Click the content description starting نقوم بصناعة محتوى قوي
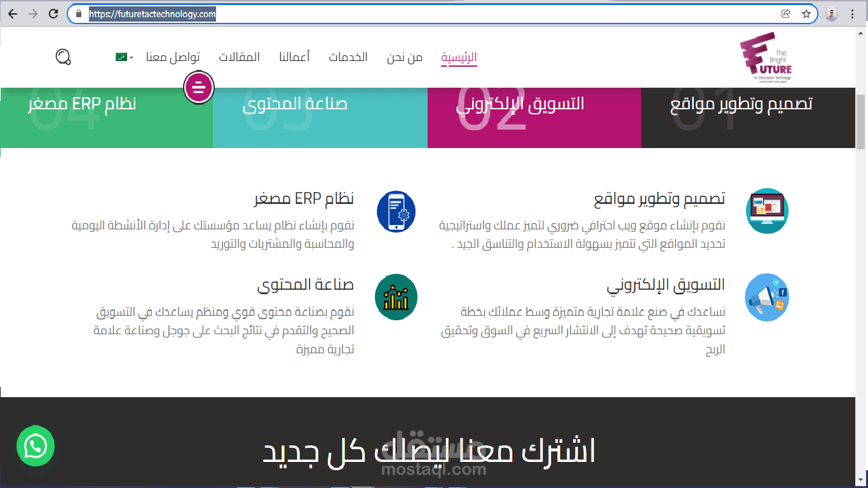868x488 pixels. [x=224, y=330]
